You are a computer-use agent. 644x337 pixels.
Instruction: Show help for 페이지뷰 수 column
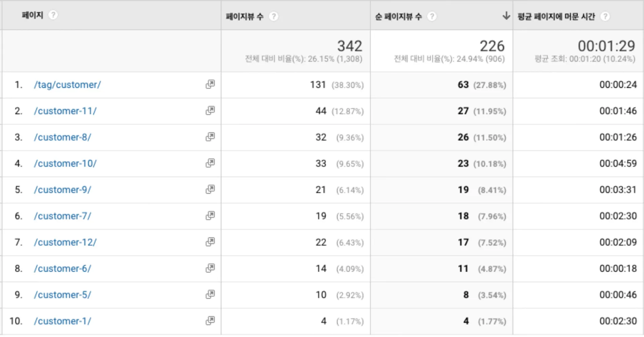pos(274,17)
